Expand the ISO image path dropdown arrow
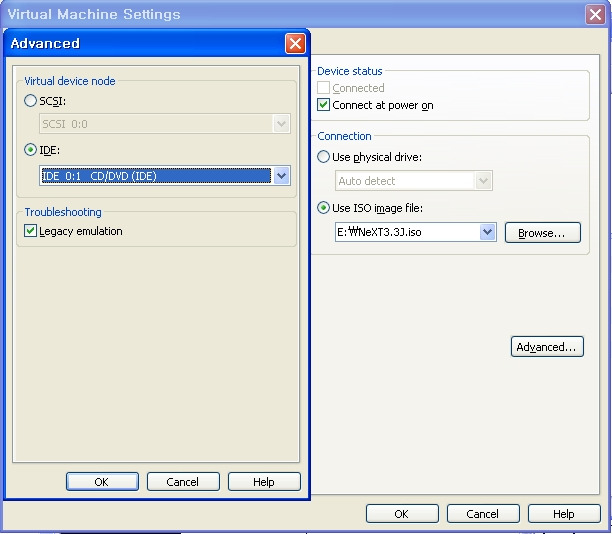This screenshot has height=534, width=612. [487, 232]
